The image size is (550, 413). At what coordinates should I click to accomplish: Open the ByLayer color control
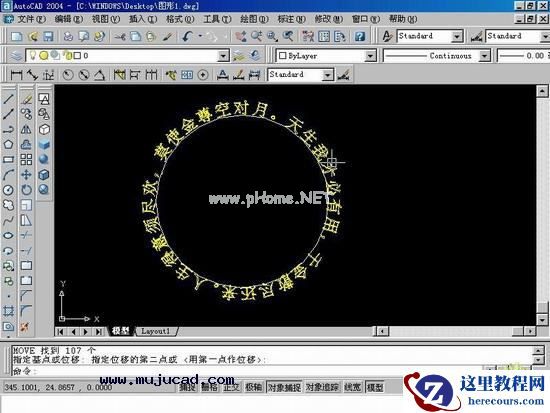326,55
